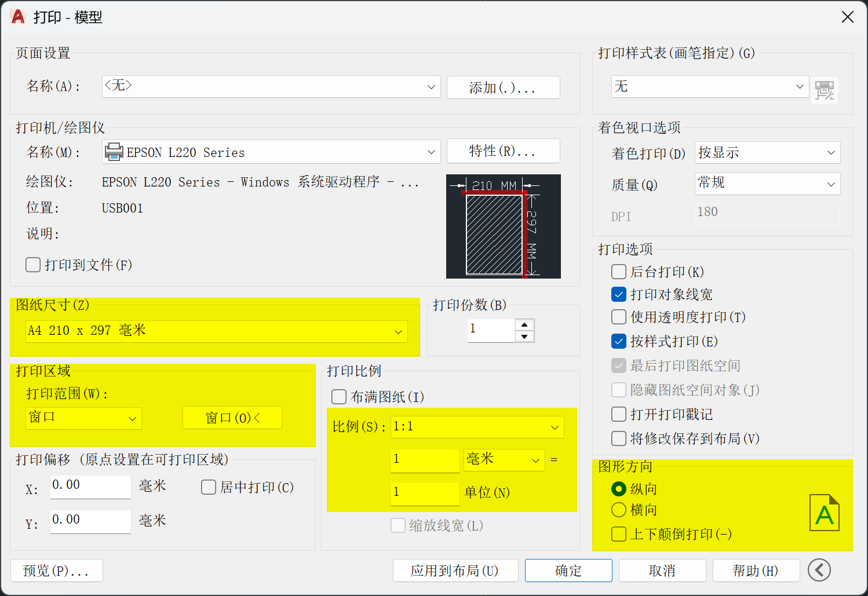Screen dimensions: 868x596
Task: Expand the 比例 1:1 scale dropdown
Action: point(477,427)
